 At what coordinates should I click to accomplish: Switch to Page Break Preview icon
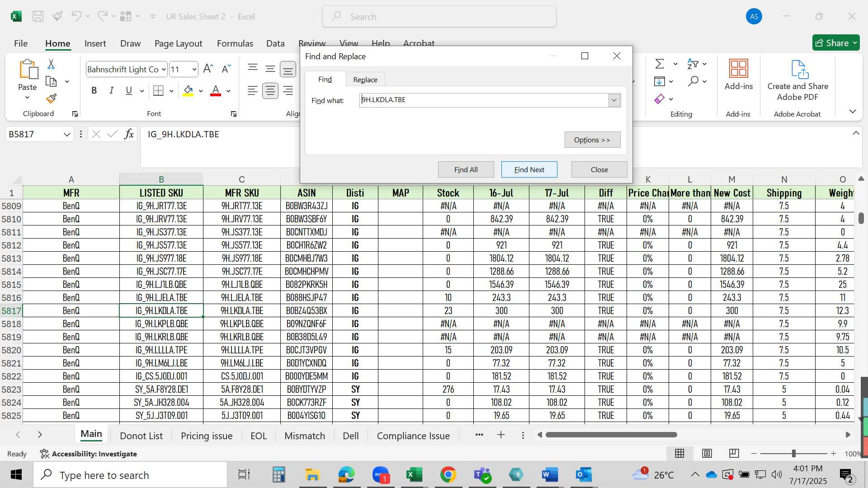coord(734,453)
